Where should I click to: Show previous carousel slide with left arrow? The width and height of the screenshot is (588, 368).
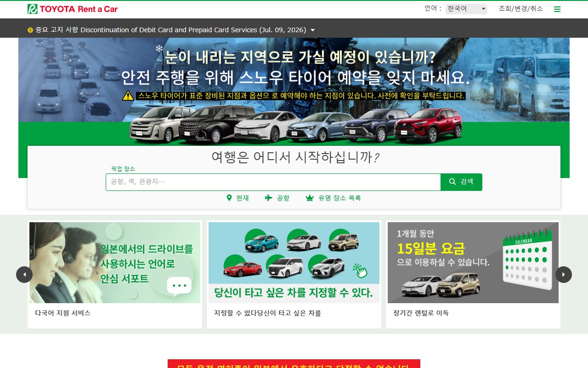[24, 275]
